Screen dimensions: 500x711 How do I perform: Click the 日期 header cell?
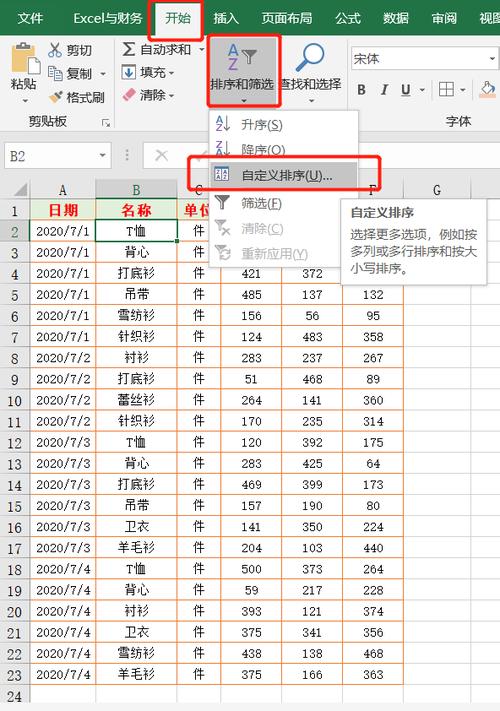pyautogui.click(x=63, y=209)
